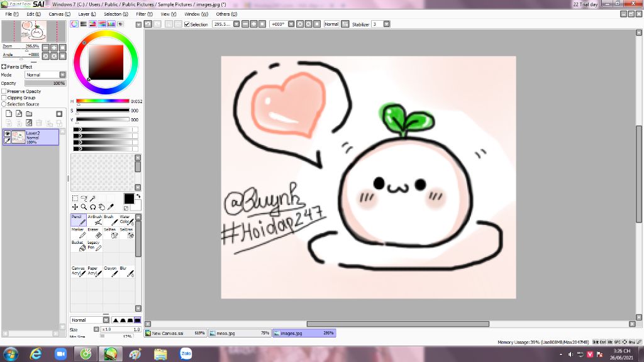The image size is (644, 362).
Task: Open the zoom percentage dropdown in toolbar
Action: tap(236, 25)
